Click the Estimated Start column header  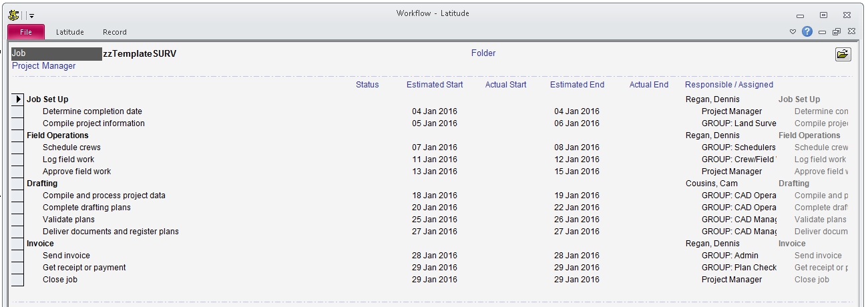(x=435, y=85)
